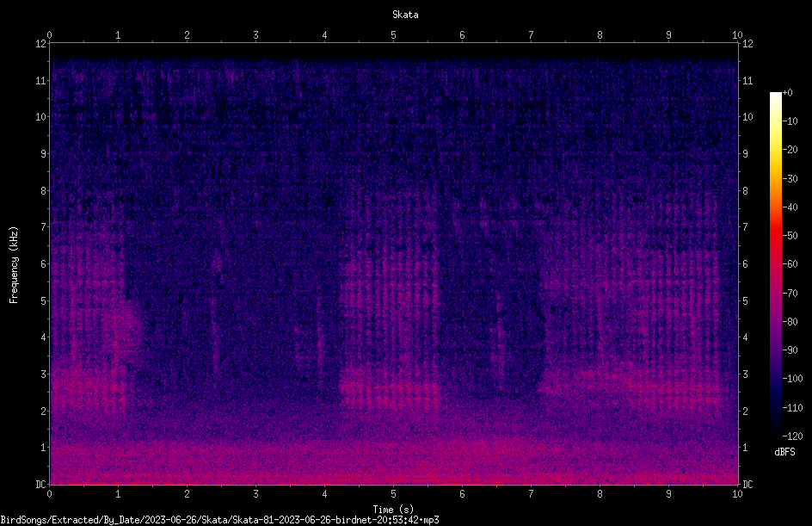This screenshot has height=526, width=812.
Task: Click "7" on the left frequency axis
Action: 44,227
